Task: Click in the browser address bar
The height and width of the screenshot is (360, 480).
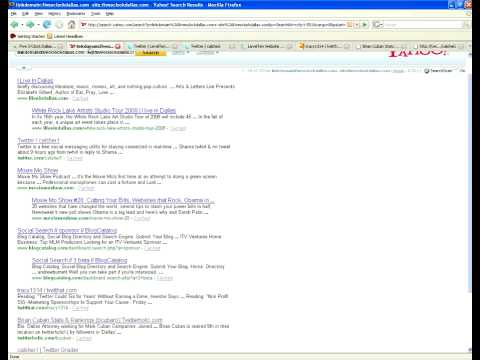Action: pos(216,25)
